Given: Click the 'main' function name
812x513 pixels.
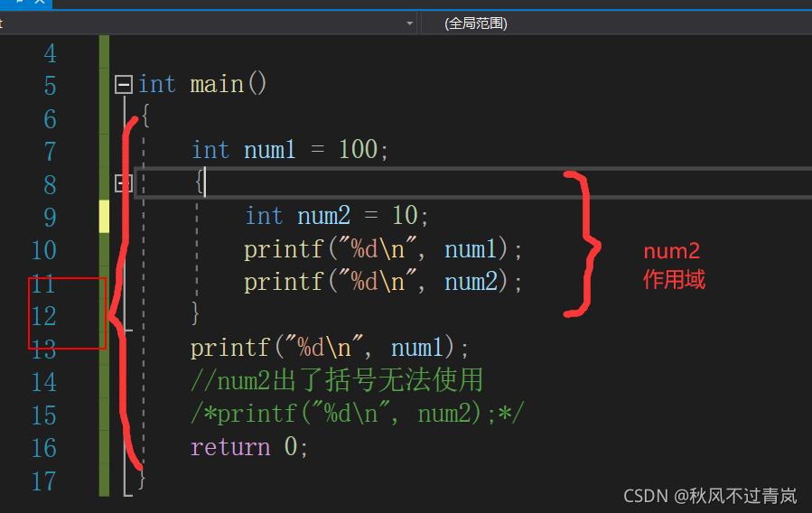Looking at the screenshot, I should tap(217, 84).
